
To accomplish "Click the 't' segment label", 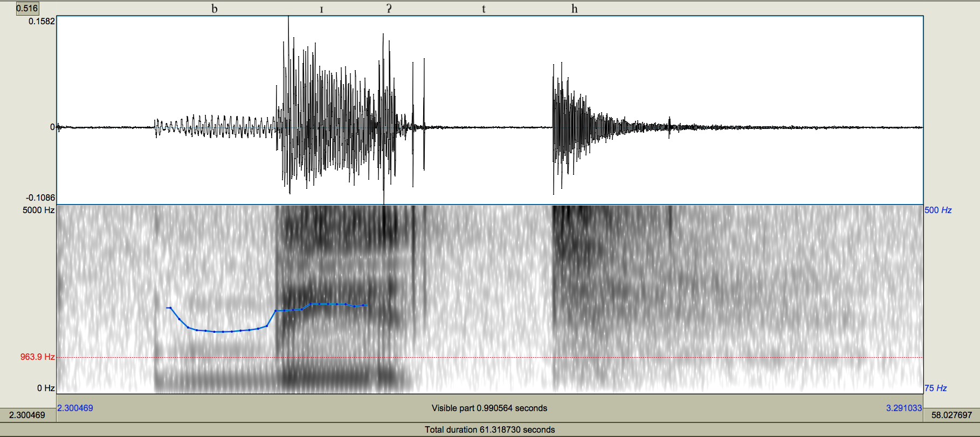I will coord(484,9).
